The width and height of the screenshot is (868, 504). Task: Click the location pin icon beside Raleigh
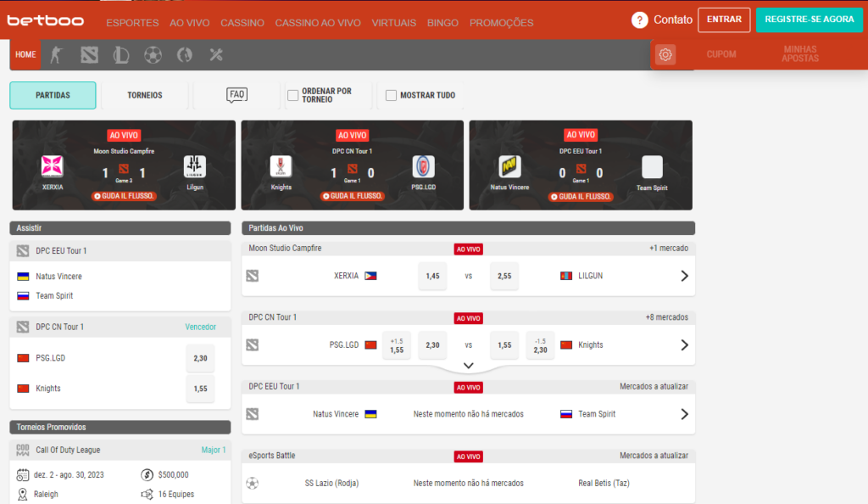[23, 494]
